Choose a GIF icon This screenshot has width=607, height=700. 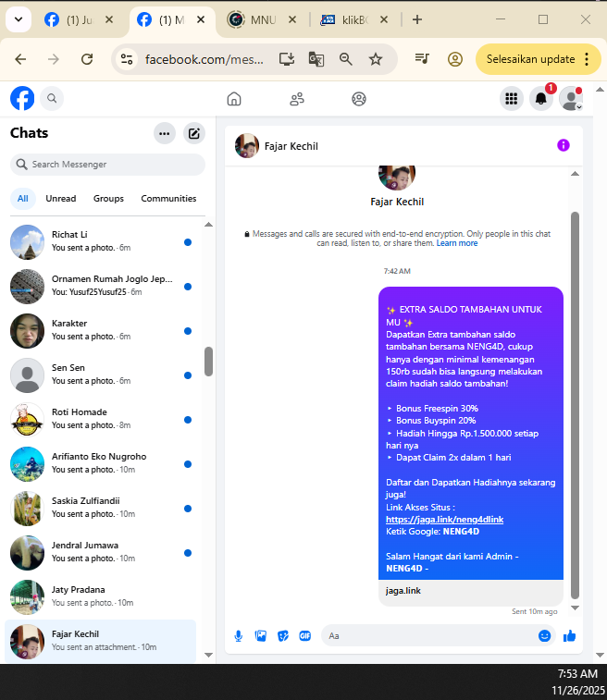[305, 635]
